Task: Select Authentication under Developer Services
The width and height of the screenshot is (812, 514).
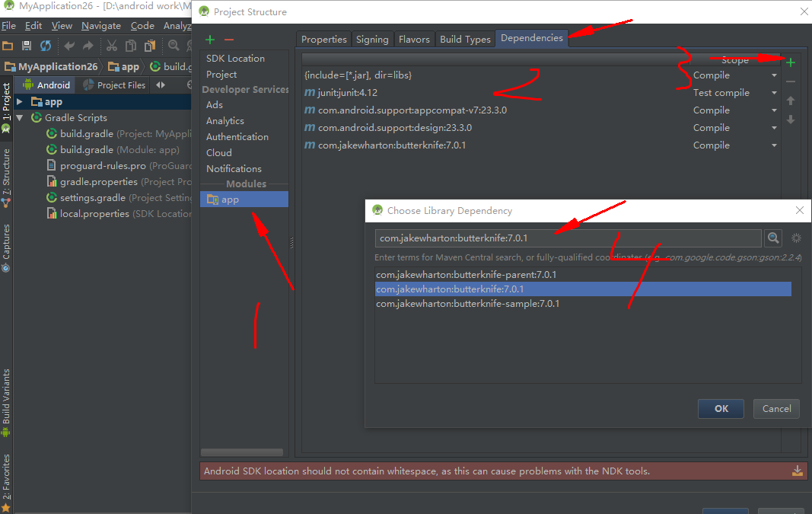Action: 237,137
